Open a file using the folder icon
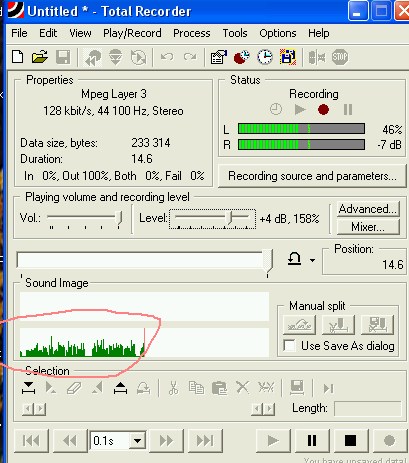The height and width of the screenshot is (463, 409). 40,57
